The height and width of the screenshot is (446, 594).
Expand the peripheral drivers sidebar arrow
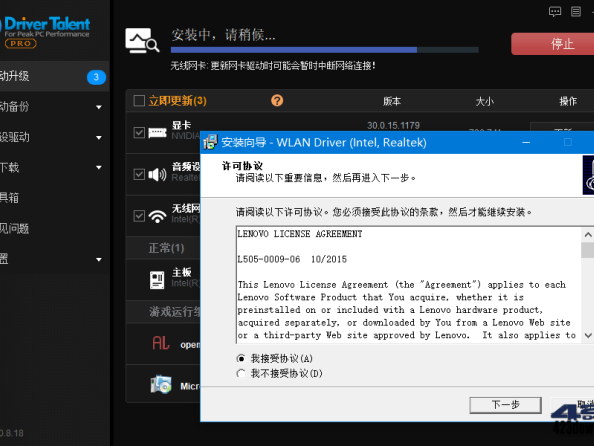[99, 138]
